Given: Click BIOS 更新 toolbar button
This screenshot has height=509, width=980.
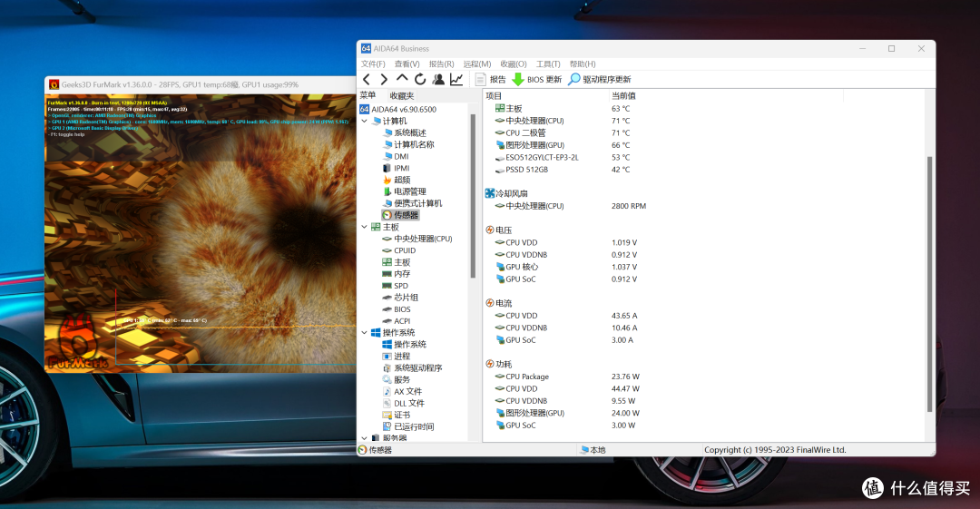Looking at the screenshot, I should tap(537, 80).
